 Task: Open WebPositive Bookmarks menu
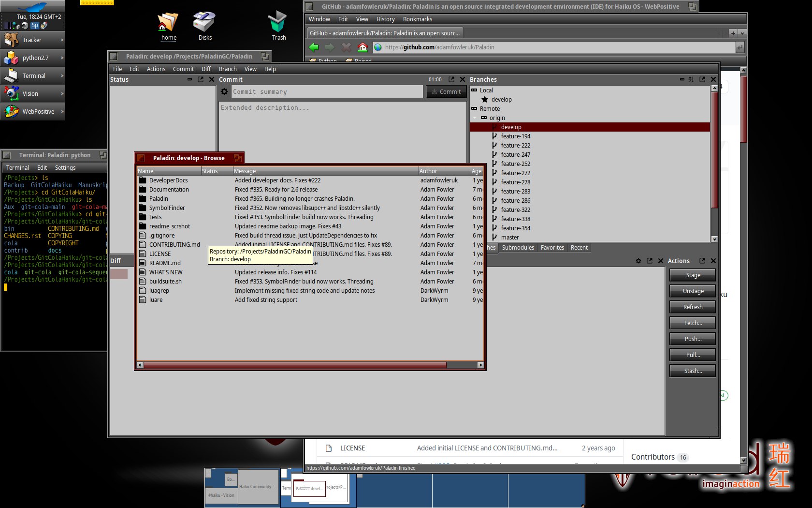418,19
